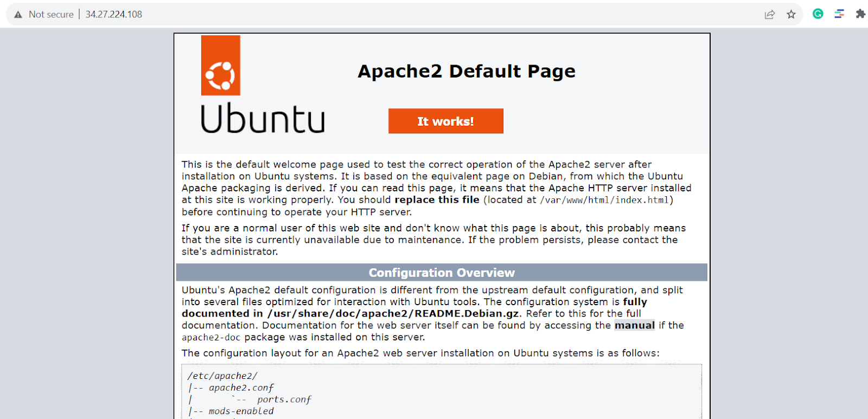Open the Extensions puzzle piece menu
868x419 pixels.
[860, 14]
